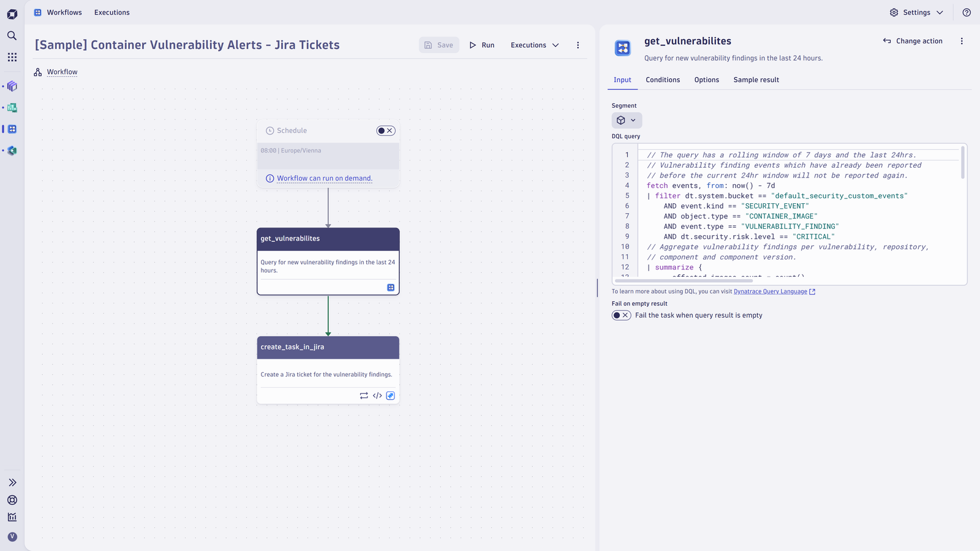The height and width of the screenshot is (551, 980).
Task: Click line number 5 in DQL editor
Action: pyautogui.click(x=627, y=196)
